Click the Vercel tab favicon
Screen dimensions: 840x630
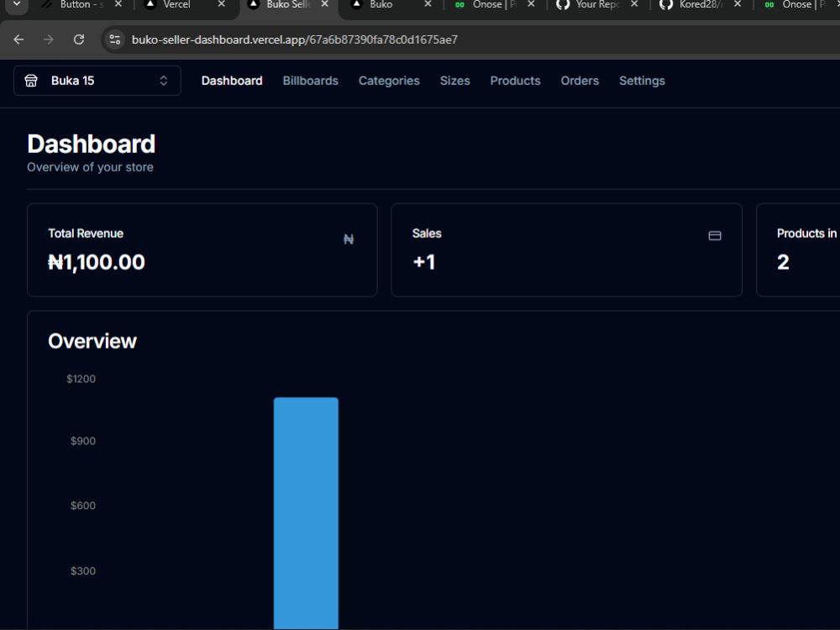point(150,3)
